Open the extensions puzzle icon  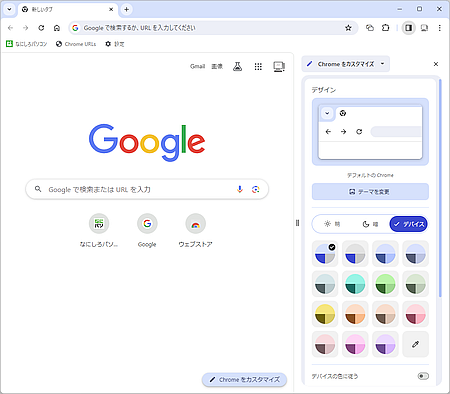[385, 28]
